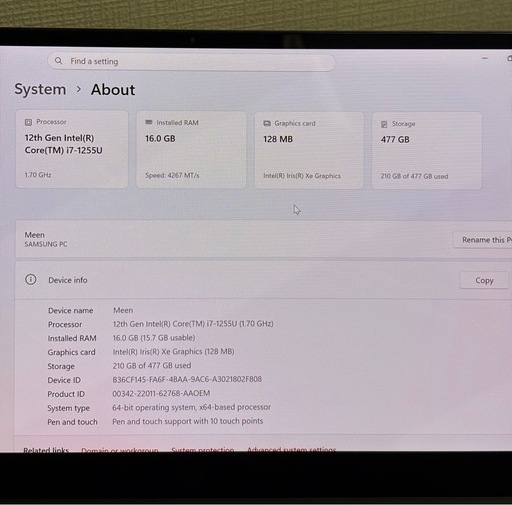Select 'Intel(R) Iris(R) Xe Graphics (128 MB)' value
The height and width of the screenshot is (505, 512).
[173, 351]
